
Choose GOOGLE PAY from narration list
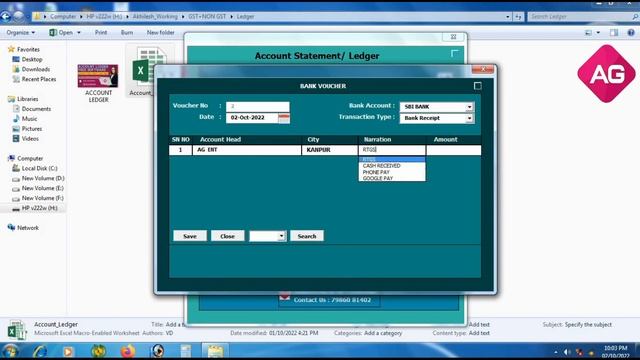click(x=392, y=178)
